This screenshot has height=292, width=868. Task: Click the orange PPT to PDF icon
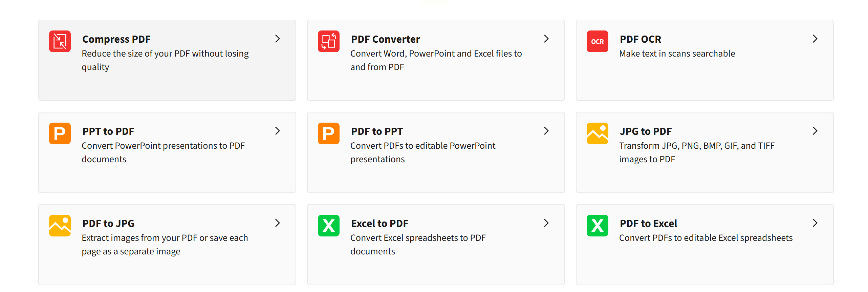[x=60, y=133]
